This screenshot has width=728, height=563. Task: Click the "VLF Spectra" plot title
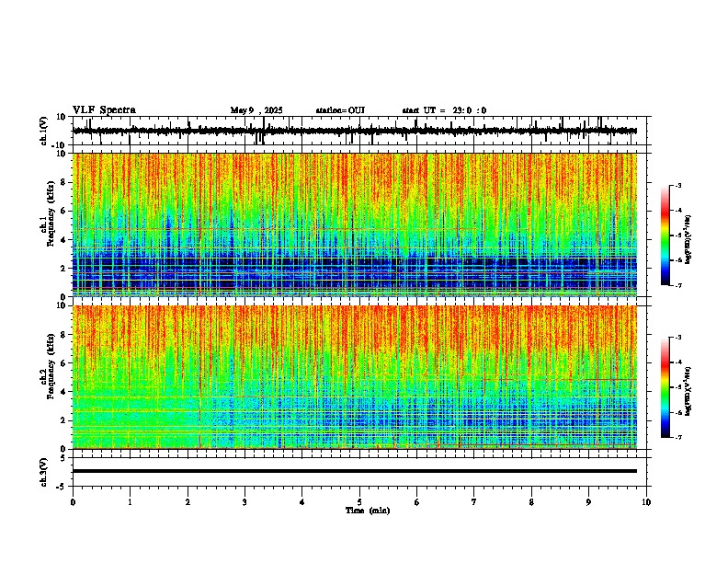tap(104, 110)
